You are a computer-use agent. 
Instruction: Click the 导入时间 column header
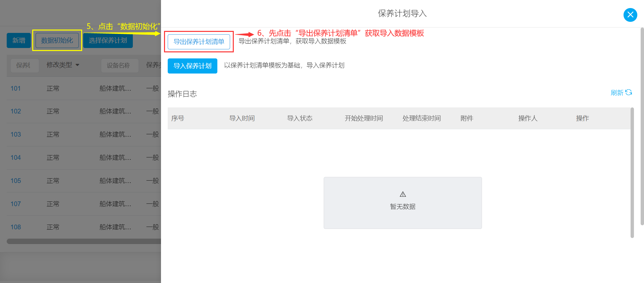point(242,118)
